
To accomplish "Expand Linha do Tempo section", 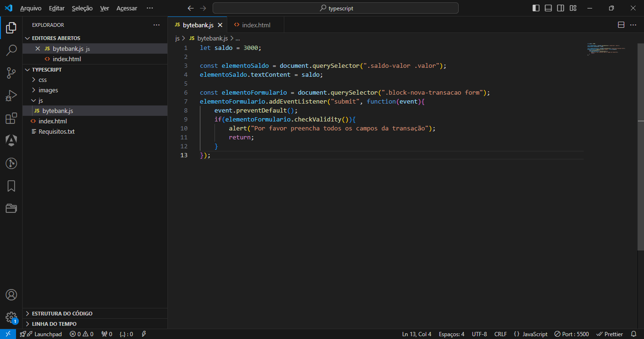I will pos(95,324).
